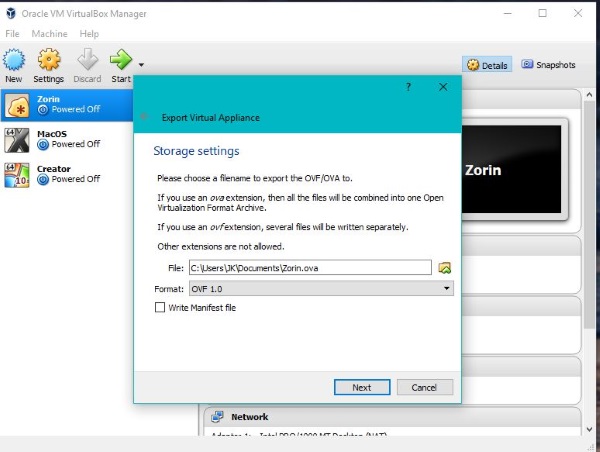600x452 pixels.
Task: Click the File path input field
Action: pos(310,268)
